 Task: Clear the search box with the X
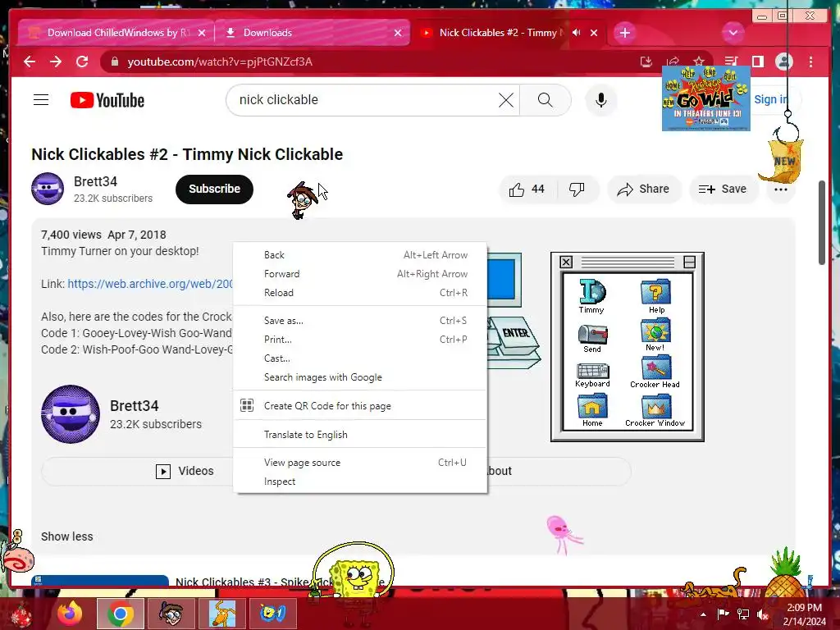(505, 100)
